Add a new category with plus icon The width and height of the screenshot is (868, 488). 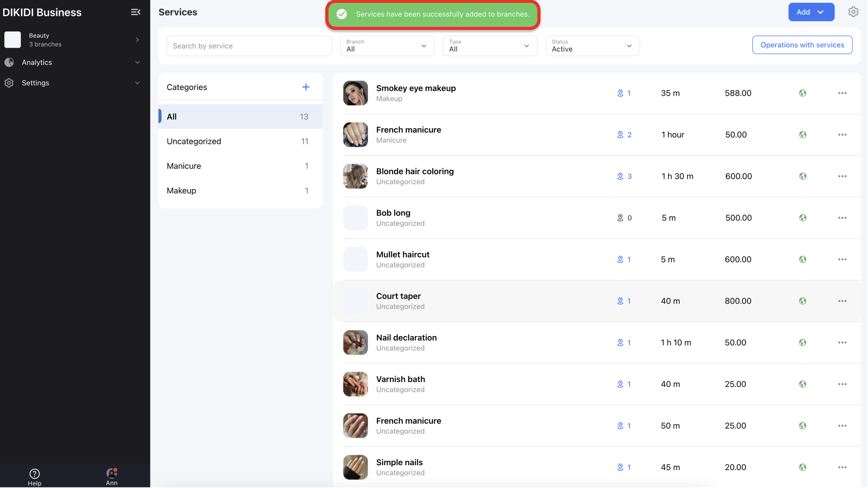(x=306, y=87)
